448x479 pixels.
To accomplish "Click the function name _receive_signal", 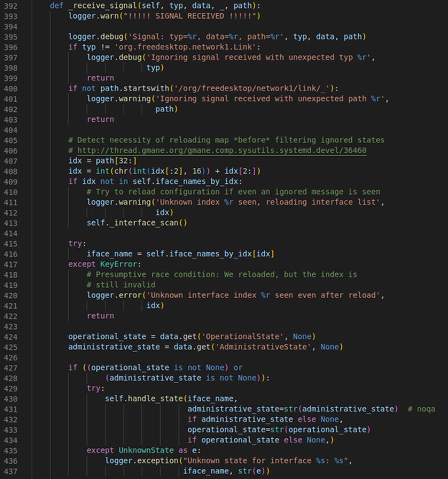I will tap(103, 6).
